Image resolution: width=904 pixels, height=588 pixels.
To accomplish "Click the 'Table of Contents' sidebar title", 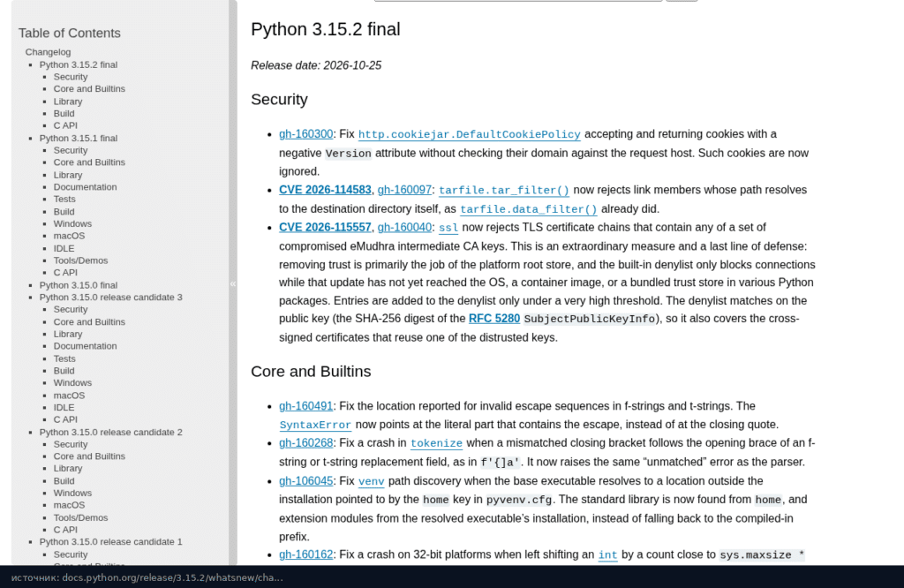I will click(x=69, y=33).
